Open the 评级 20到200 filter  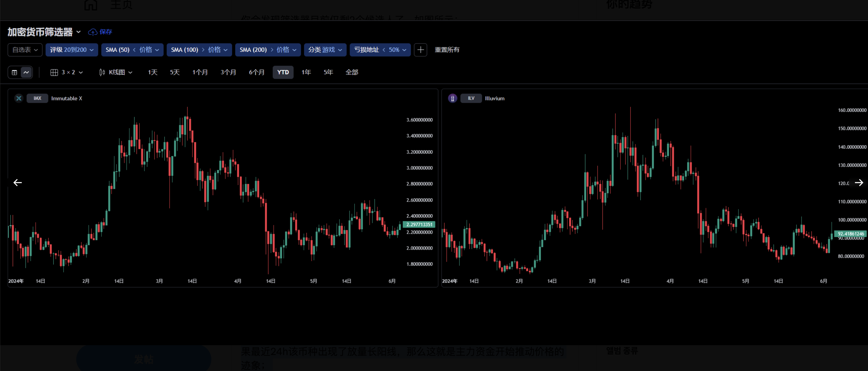72,50
